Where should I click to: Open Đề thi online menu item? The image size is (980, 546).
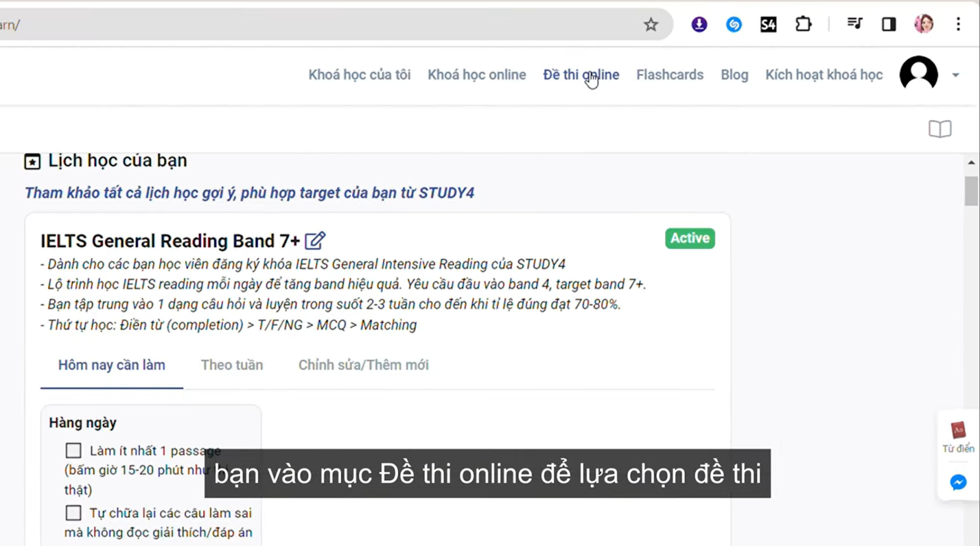581,75
